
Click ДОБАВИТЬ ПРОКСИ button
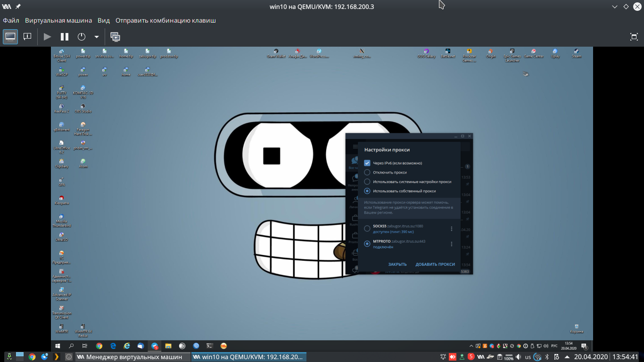tap(435, 264)
